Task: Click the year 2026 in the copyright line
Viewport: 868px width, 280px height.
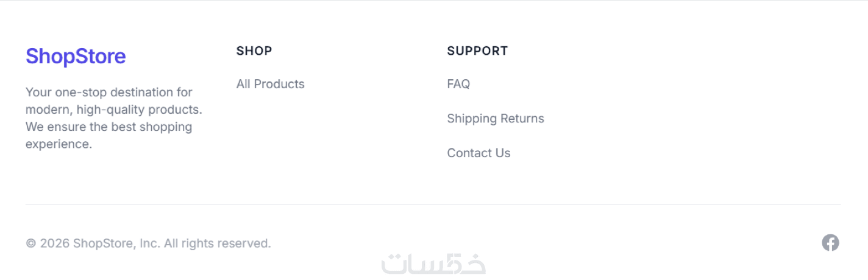Action: [x=55, y=243]
